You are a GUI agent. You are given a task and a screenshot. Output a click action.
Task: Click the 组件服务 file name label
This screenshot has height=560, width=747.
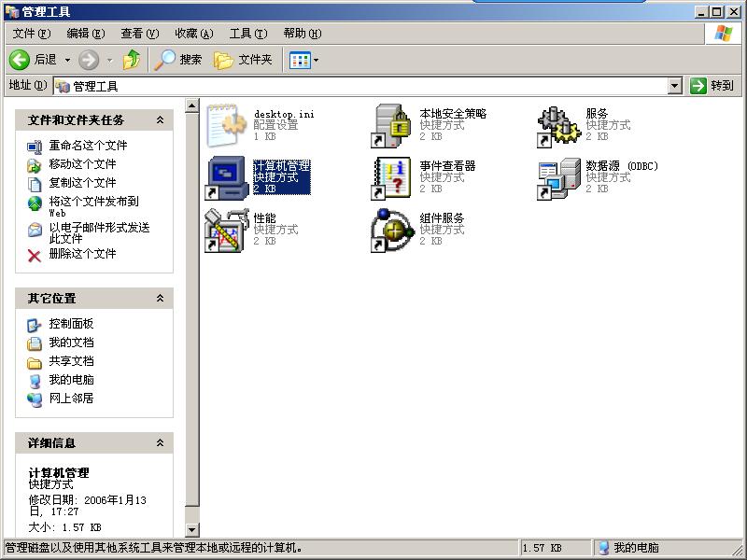point(442,218)
